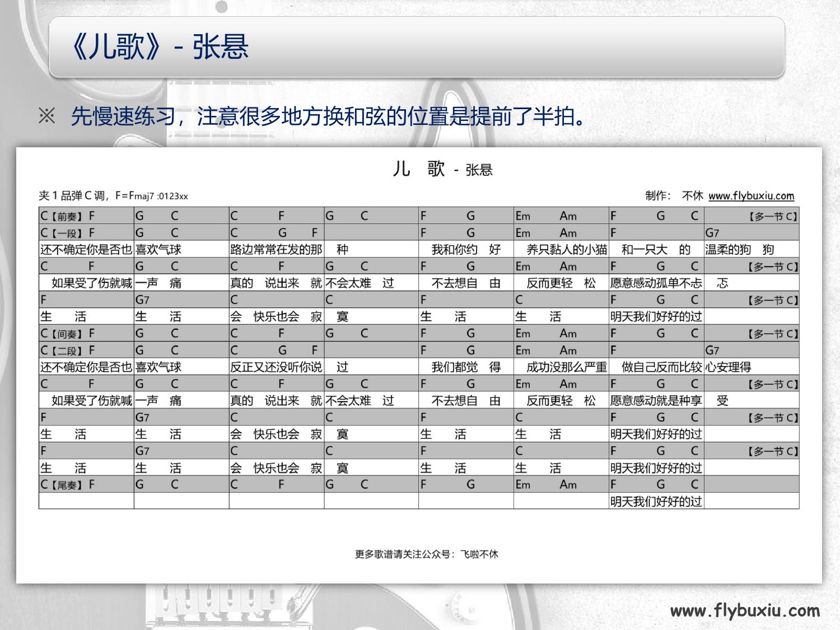Click the C【一段】F chord cell
Viewport: 840px width, 630px height.
[86, 232]
